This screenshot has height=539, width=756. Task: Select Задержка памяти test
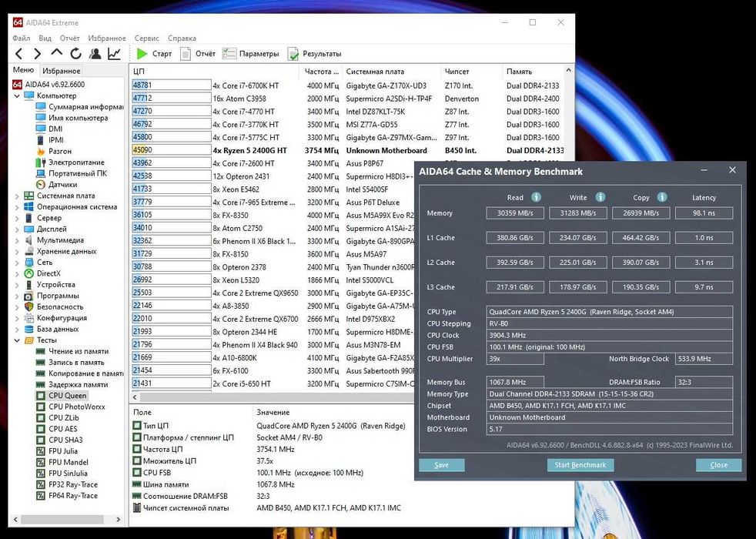pos(72,384)
